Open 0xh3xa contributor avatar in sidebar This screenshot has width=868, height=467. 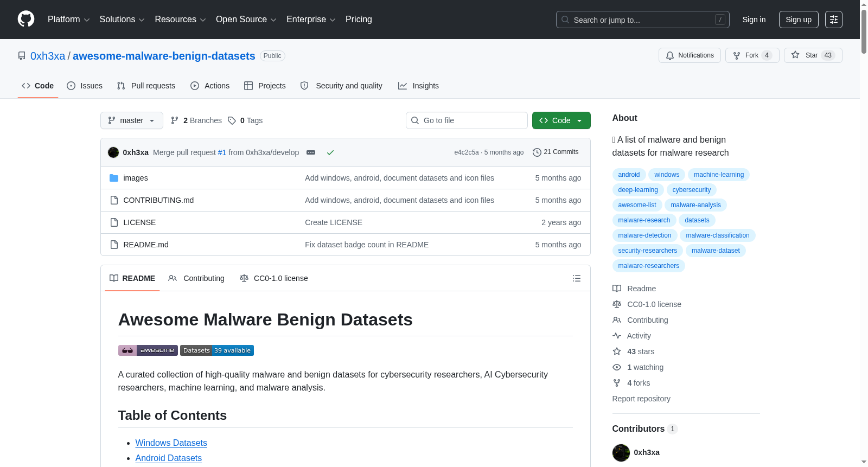click(621, 452)
